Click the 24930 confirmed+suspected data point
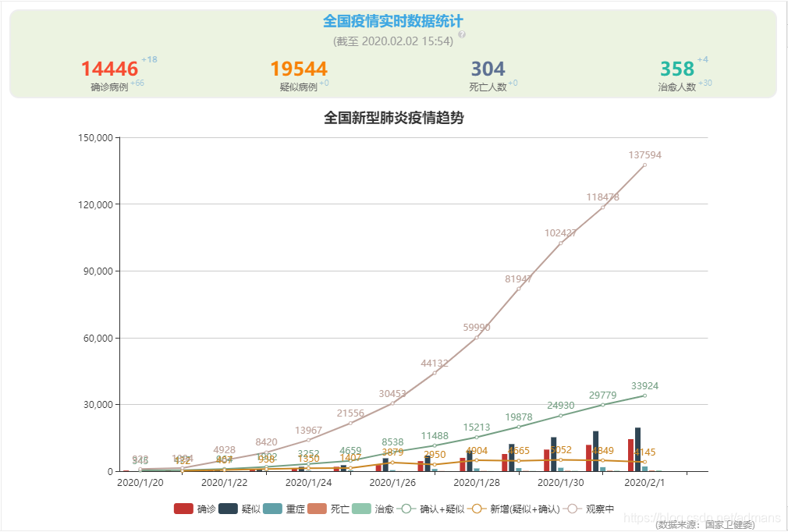The width and height of the screenshot is (788, 532). (x=561, y=416)
